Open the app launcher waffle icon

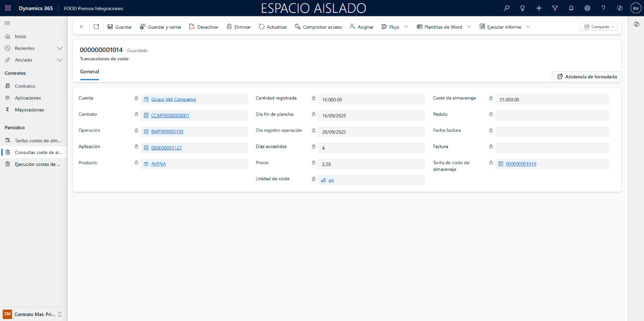pyautogui.click(x=8, y=8)
